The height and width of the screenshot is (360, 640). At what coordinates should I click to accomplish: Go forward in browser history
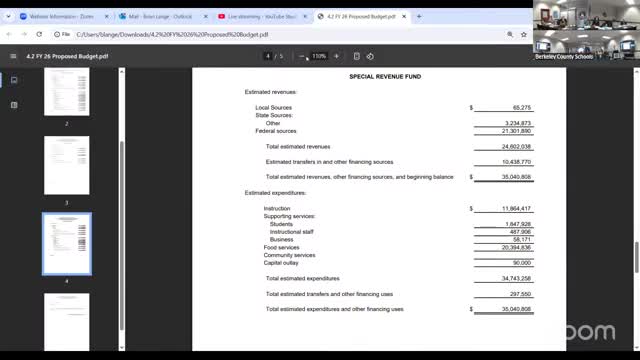point(24,34)
